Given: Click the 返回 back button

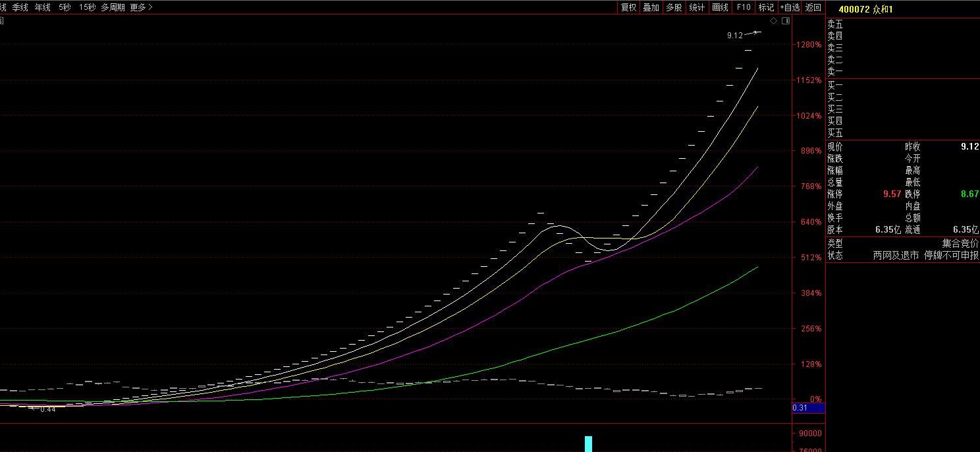Looking at the screenshot, I should [x=813, y=7].
